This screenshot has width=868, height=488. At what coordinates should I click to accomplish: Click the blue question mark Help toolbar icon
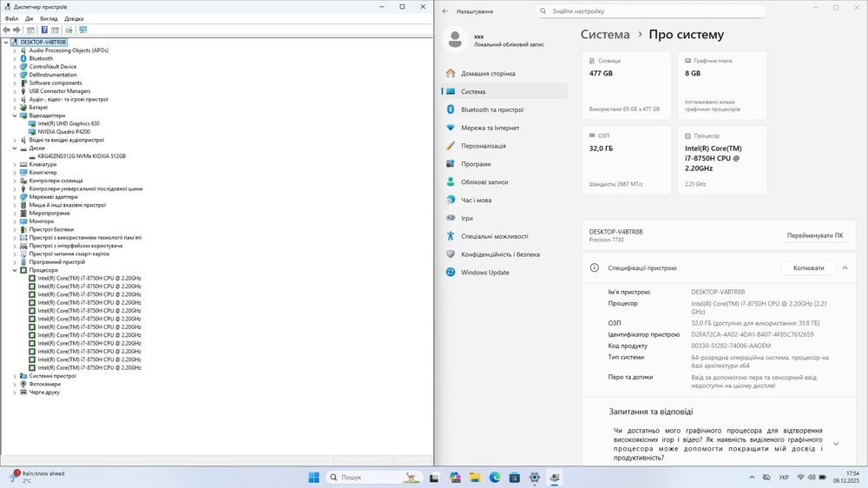tap(44, 30)
